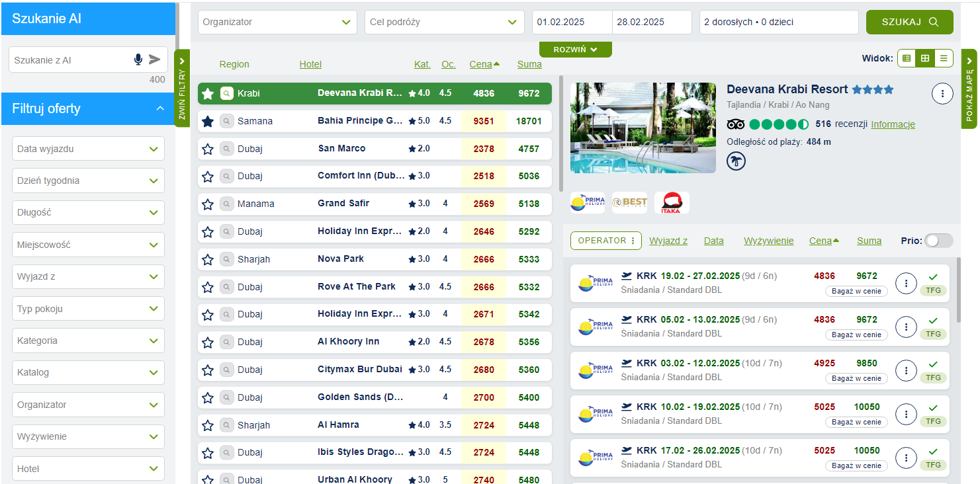Open the Organizator dropdown in the top bar
The height and width of the screenshot is (484, 980).
tap(277, 22)
